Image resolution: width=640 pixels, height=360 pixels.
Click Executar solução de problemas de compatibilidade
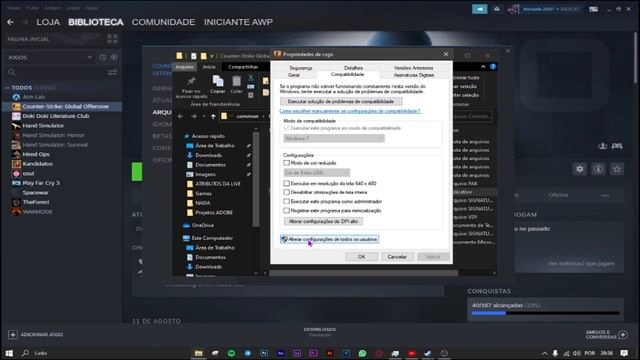[x=341, y=101]
